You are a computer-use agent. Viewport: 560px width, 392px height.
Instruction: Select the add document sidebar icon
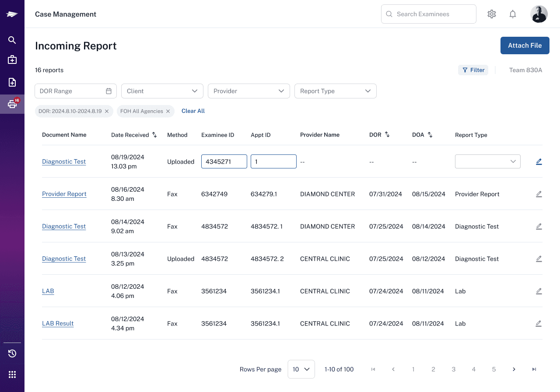[x=12, y=82]
